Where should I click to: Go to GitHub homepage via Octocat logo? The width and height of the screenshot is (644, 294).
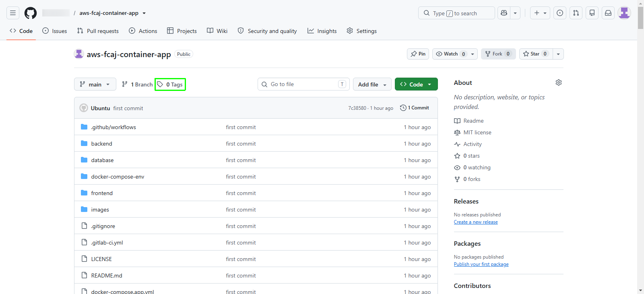(31, 13)
